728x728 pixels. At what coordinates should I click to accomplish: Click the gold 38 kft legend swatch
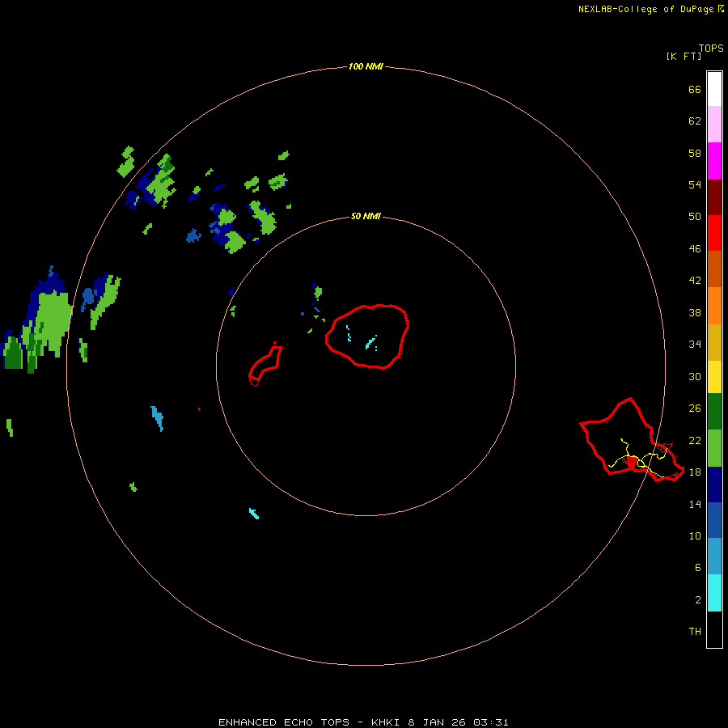[714, 342]
